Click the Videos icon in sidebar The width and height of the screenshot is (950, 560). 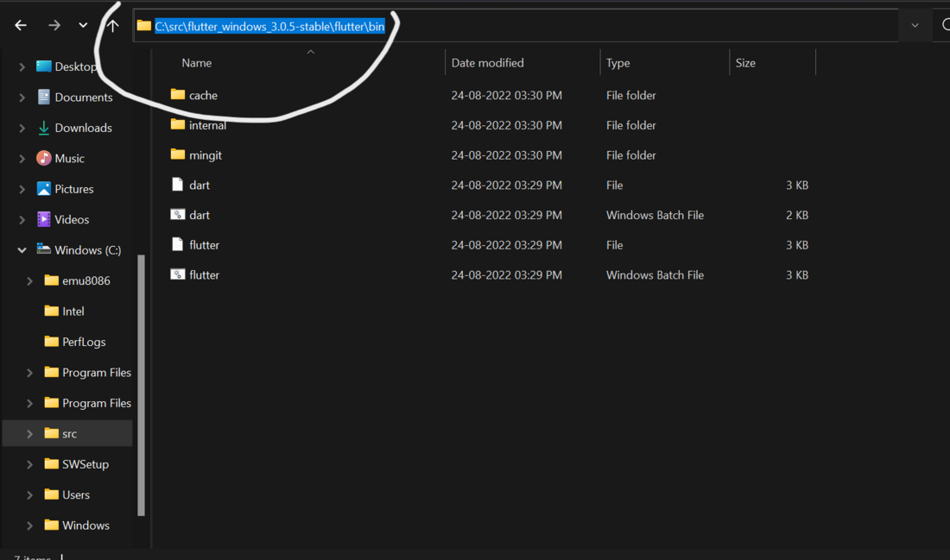pos(44,219)
